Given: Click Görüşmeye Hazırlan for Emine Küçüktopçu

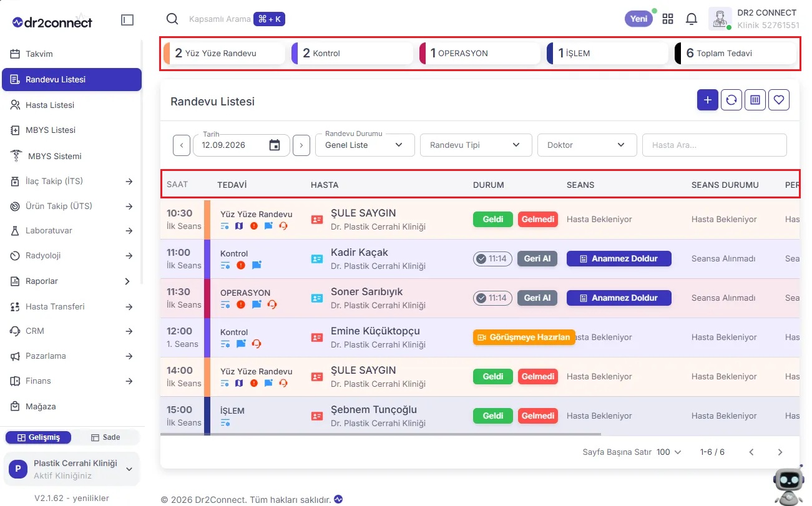Looking at the screenshot, I should point(524,338).
